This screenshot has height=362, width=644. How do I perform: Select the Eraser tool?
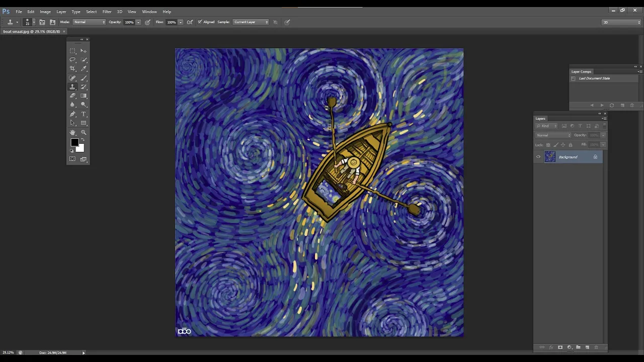tap(72, 96)
